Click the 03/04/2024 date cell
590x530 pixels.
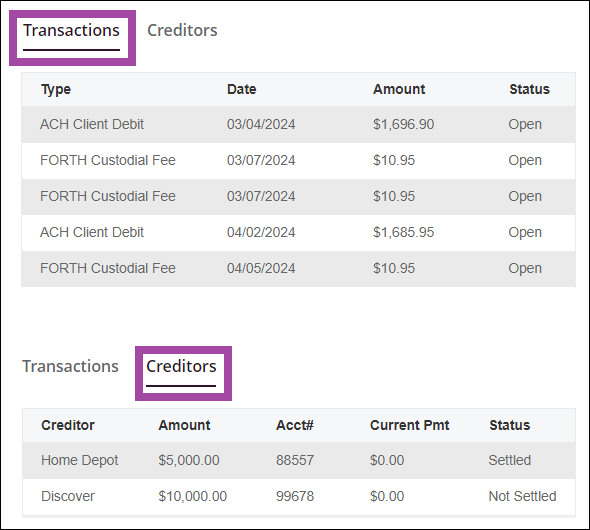[261, 124]
